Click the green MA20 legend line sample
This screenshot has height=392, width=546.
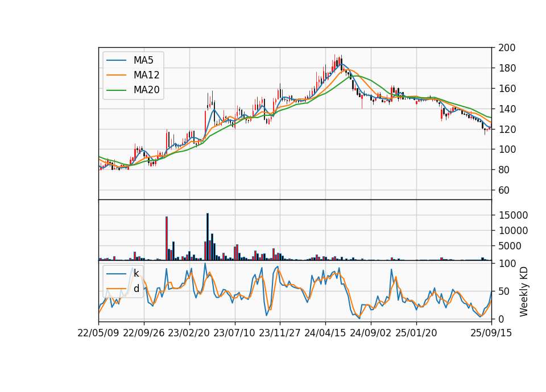116,90
